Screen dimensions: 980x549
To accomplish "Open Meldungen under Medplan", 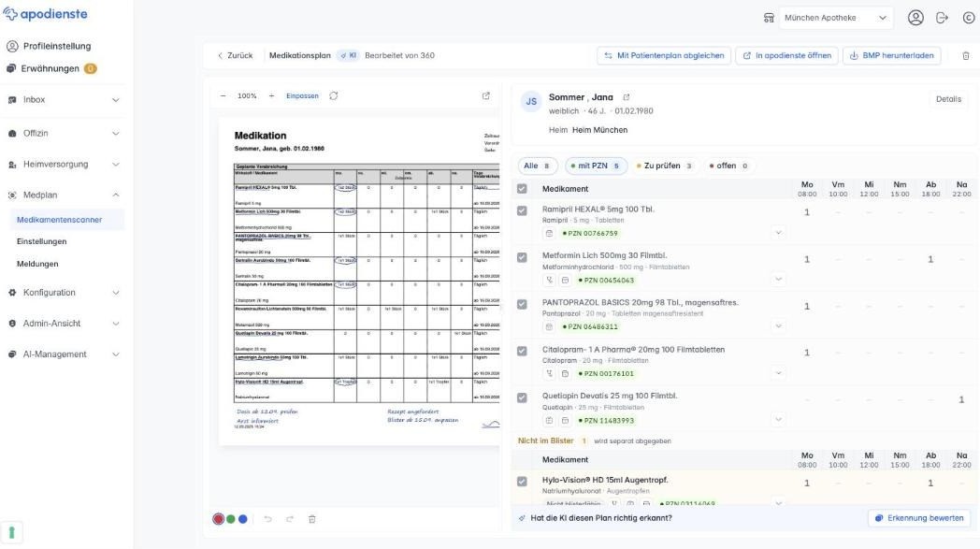I will point(37,264).
